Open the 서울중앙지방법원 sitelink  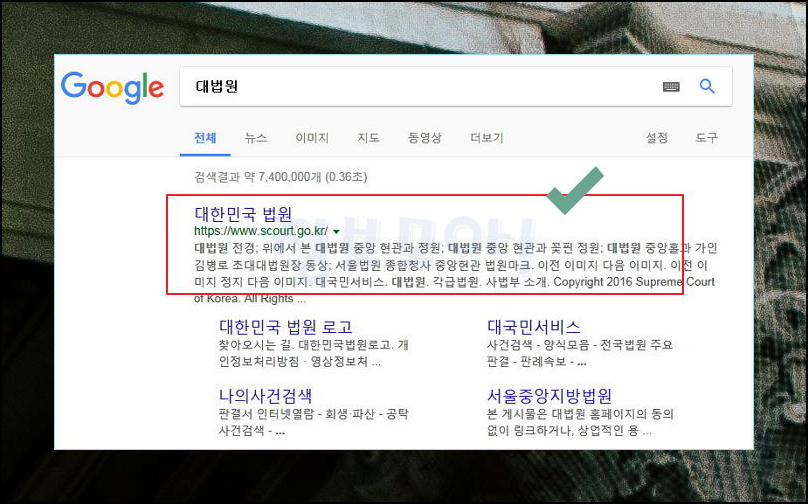pyautogui.click(x=549, y=396)
